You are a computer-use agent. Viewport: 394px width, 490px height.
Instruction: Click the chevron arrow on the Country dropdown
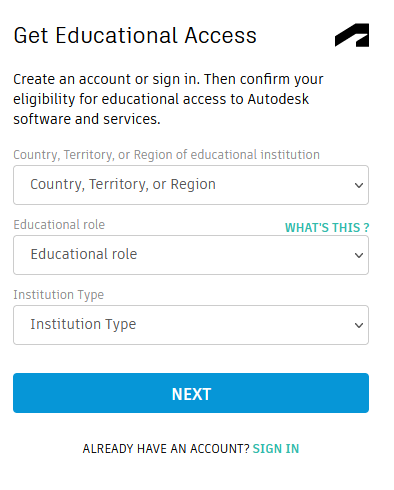coord(359,185)
